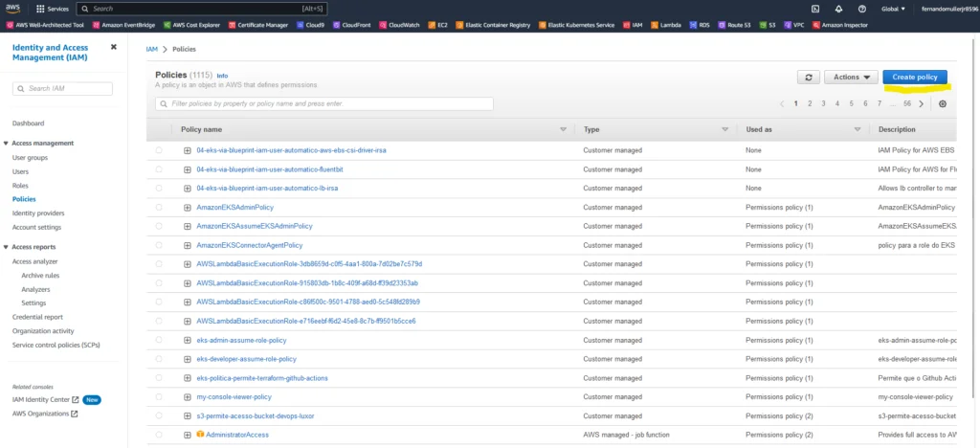Go to next page of policies
This screenshot has height=448, width=980.
tap(922, 103)
